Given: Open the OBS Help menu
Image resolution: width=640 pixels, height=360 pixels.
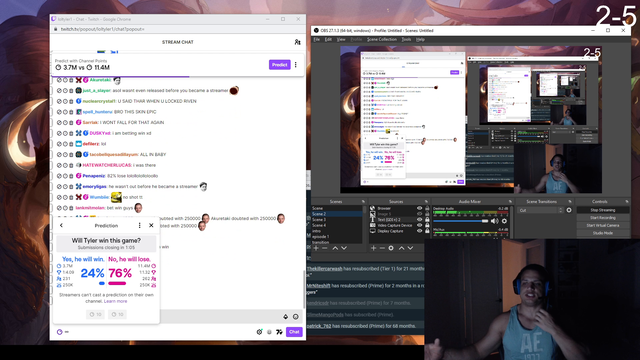Looking at the screenshot, I should pos(420,40).
